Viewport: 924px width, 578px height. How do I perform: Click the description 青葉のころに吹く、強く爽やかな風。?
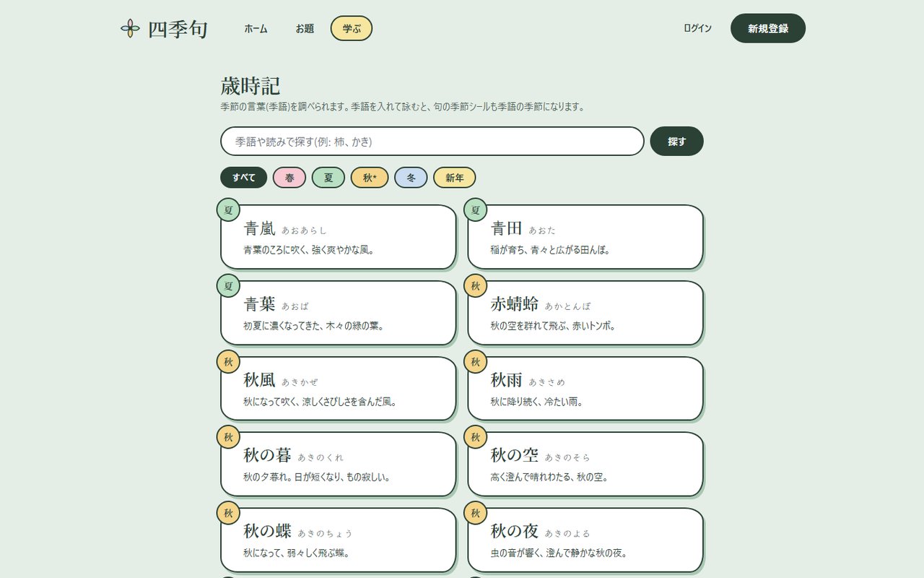point(309,250)
